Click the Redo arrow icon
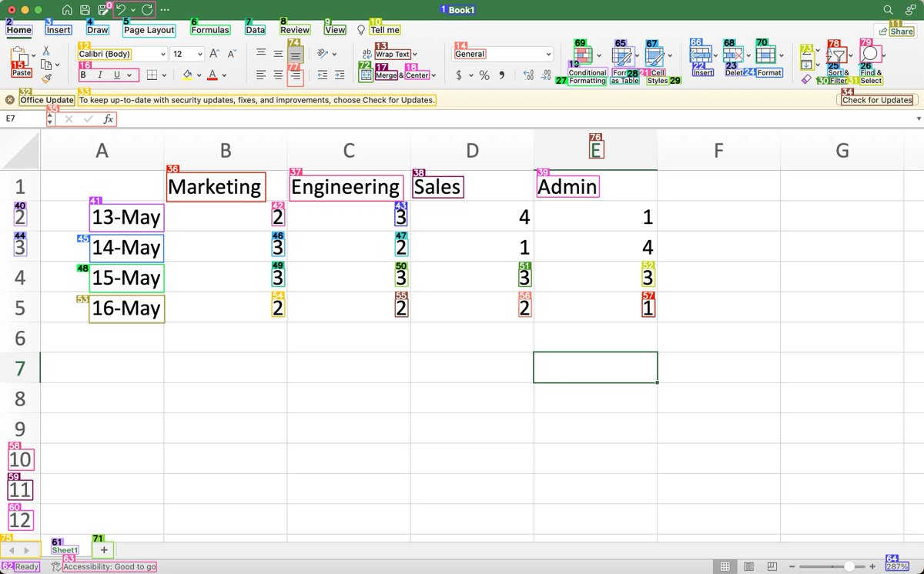This screenshot has height=574, width=924. pos(147,10)
